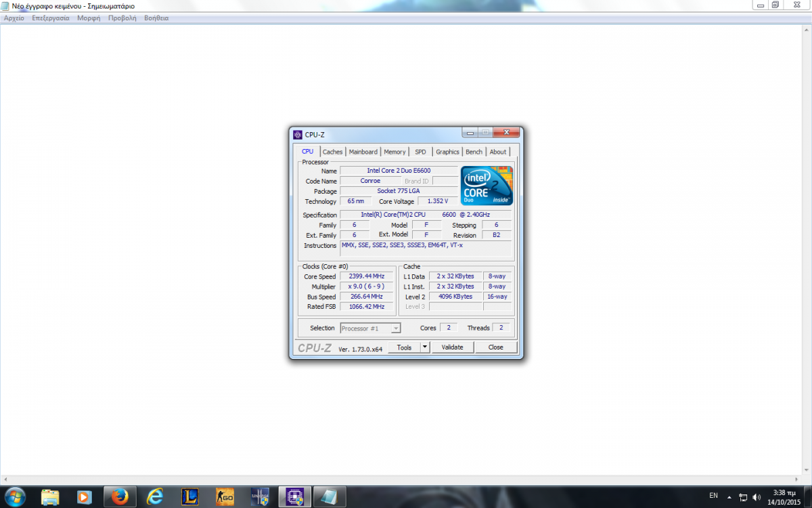Click the Intel Core 2 Duo logo
This screenshot has width=812, height=508.
[487, 185]
